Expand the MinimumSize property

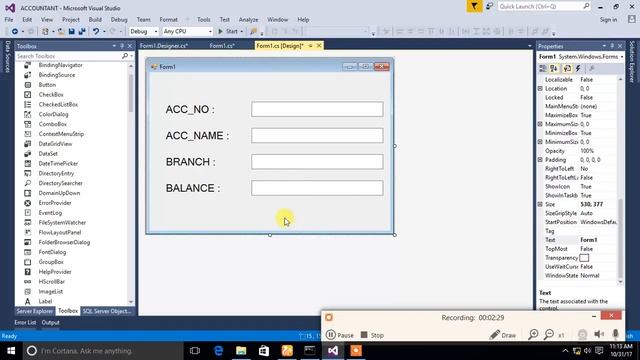[540, 142]
